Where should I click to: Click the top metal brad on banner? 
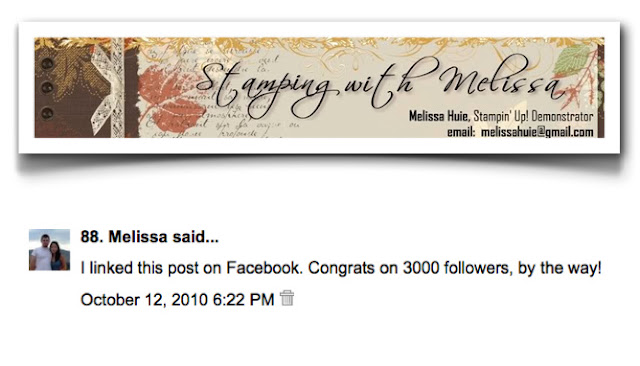click(x=47, y=64)
